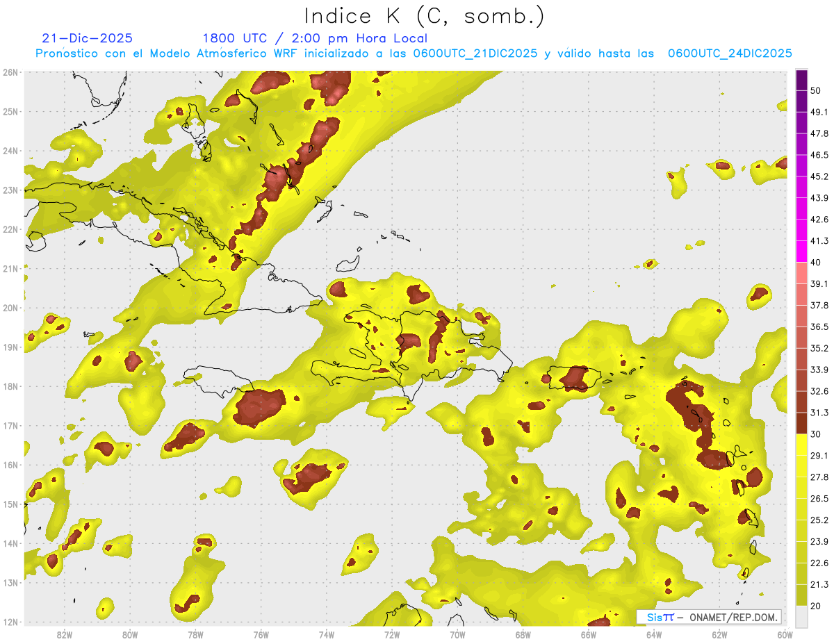
Task: Click the colorbar value "46.5"
Action: pyautogui.click(x=819, y=155)
